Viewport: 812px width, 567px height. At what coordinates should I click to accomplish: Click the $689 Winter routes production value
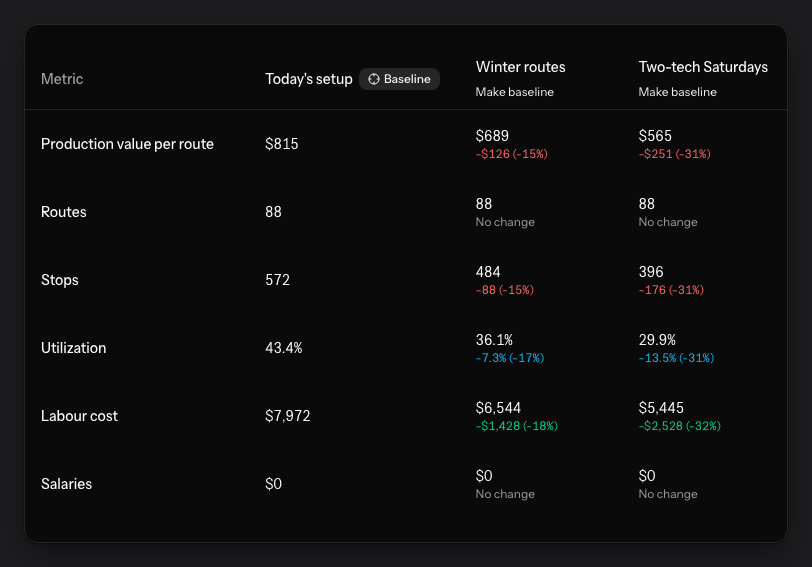point(492,136)
